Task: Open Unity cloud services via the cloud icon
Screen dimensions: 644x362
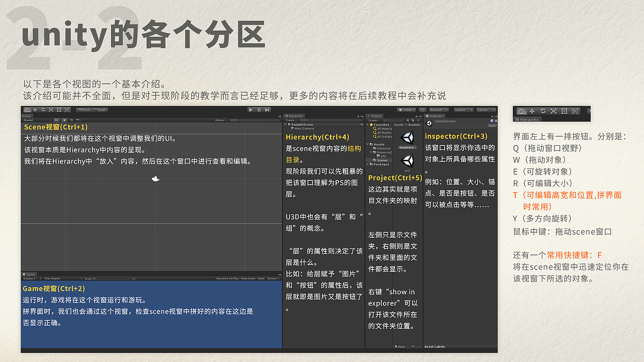Action: (422, 110)
